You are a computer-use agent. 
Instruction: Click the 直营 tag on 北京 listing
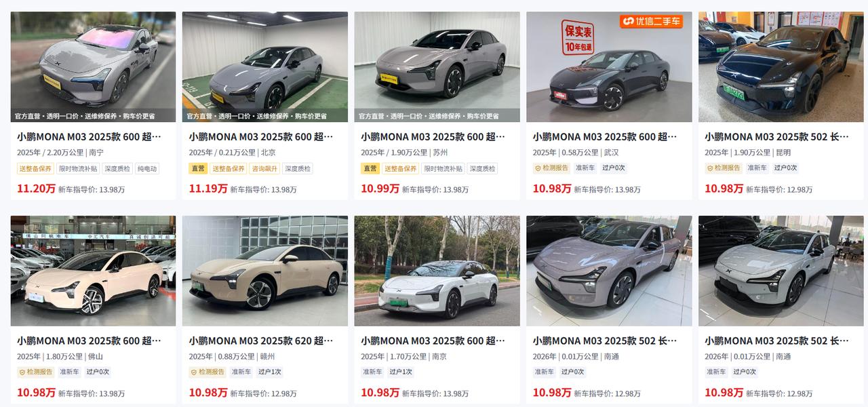[198, 168]
